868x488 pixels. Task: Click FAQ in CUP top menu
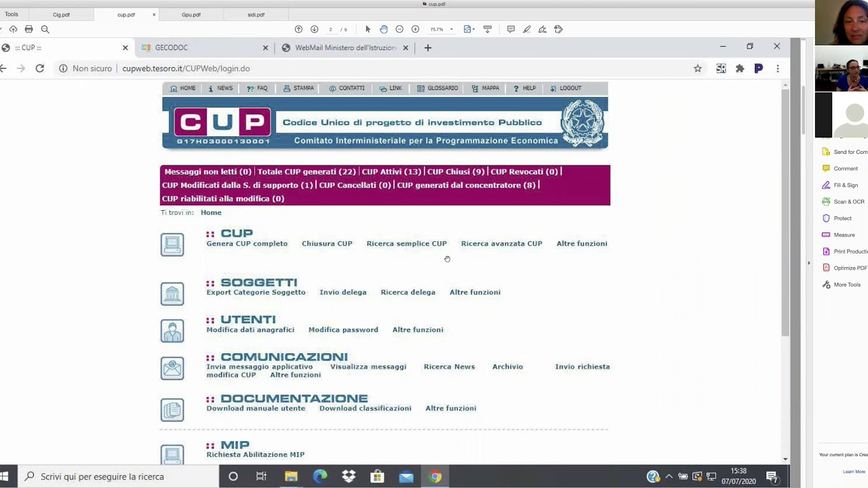[257, 88]
